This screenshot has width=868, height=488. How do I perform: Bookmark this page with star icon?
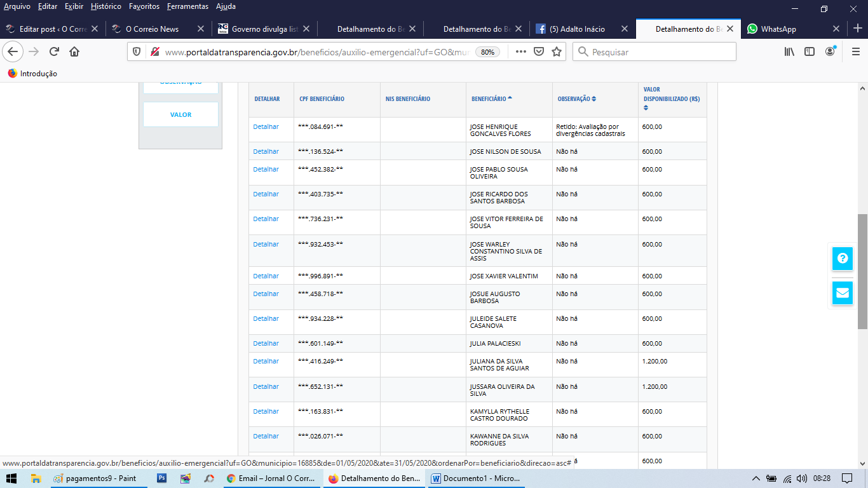[x=557, y=52]
